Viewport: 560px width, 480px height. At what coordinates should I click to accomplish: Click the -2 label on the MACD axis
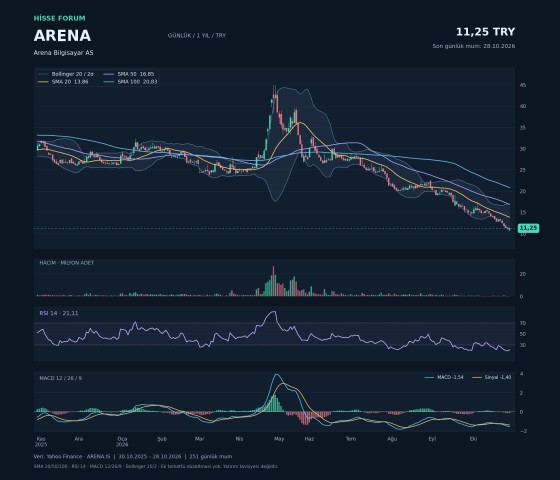[x=524, y=431]
